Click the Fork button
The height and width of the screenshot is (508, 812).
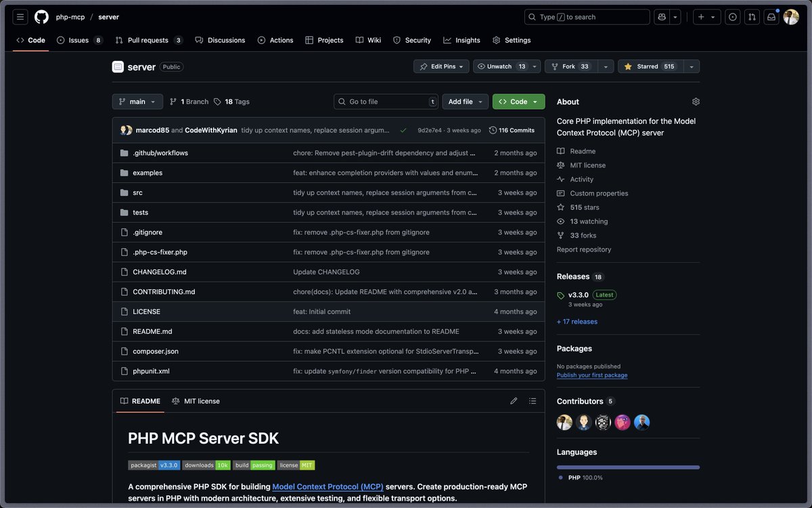(x=570, y=66)
